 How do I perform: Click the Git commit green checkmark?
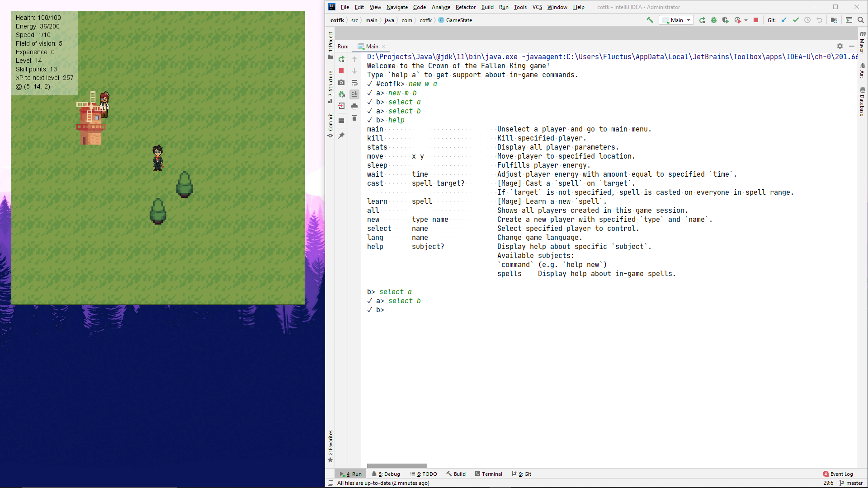796,20
